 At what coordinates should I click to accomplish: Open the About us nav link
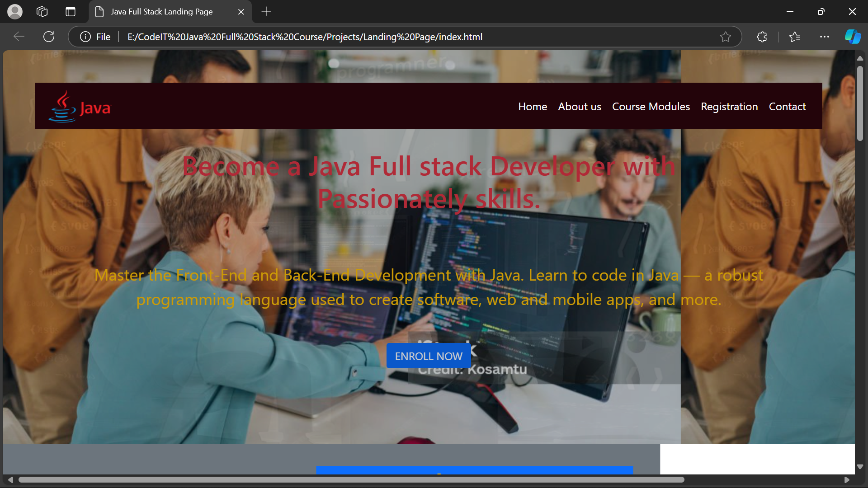[x=580, y=107]
